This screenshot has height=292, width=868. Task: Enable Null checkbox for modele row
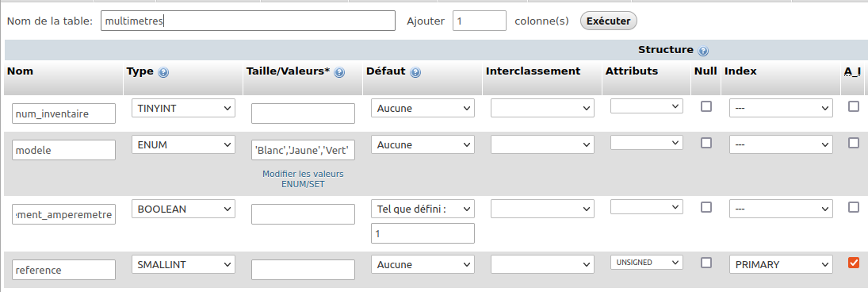[x=706, y=143]
